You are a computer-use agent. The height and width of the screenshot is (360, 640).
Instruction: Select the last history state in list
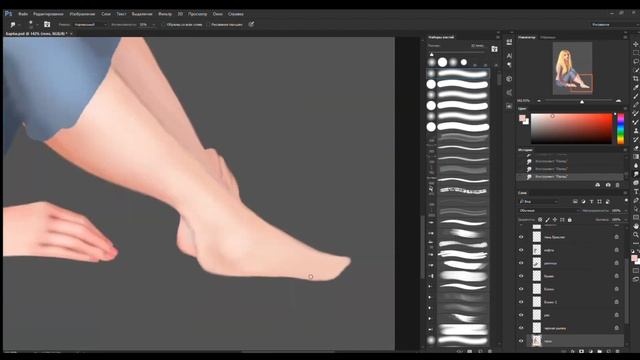[x=570, y=177]
